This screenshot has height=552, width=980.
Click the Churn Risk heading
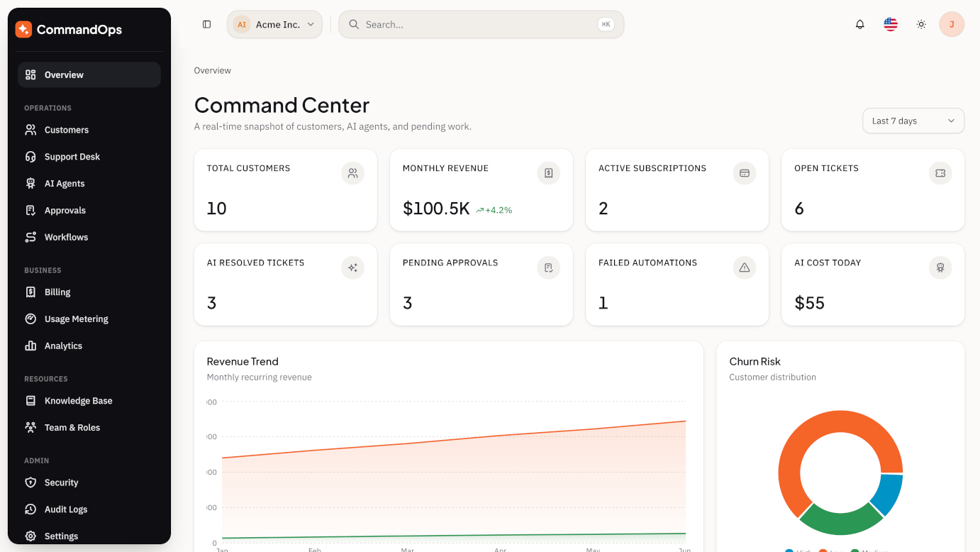[755, 361]
